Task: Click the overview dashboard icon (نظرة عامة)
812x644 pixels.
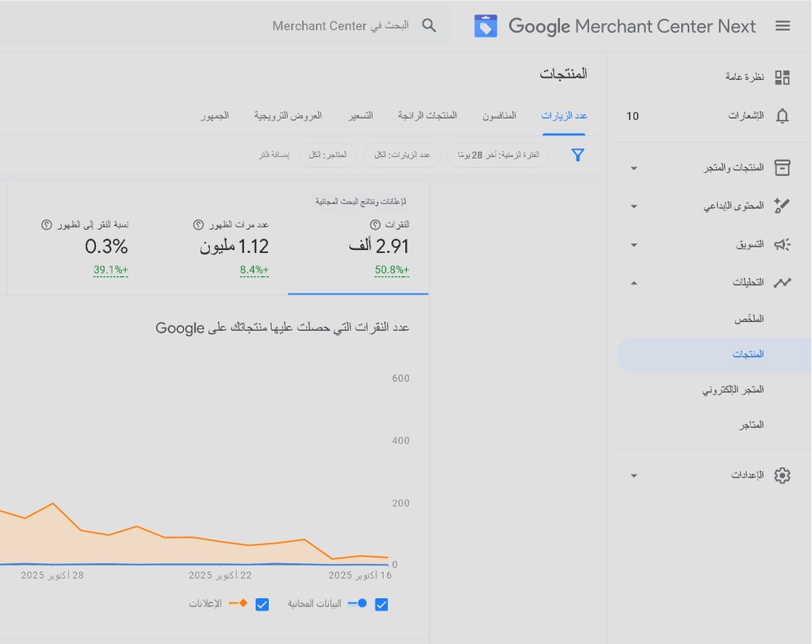Action: tap(782, 77)
